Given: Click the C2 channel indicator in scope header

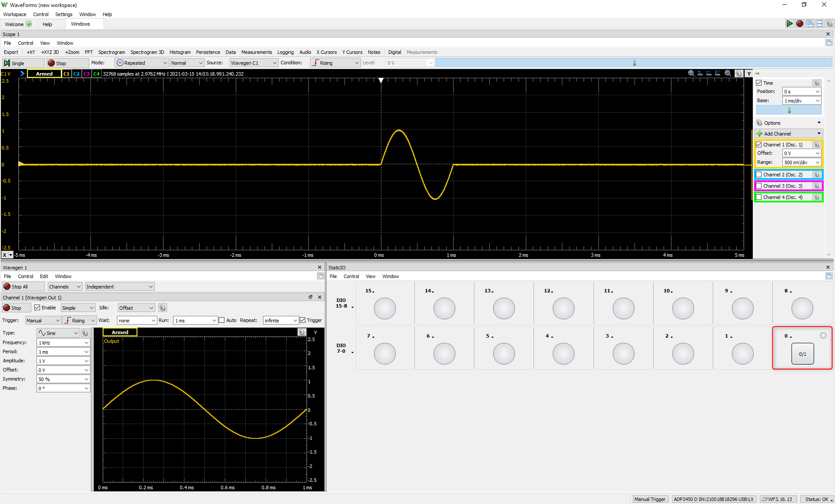Looking at the screenshot, I should coord(77,74).
